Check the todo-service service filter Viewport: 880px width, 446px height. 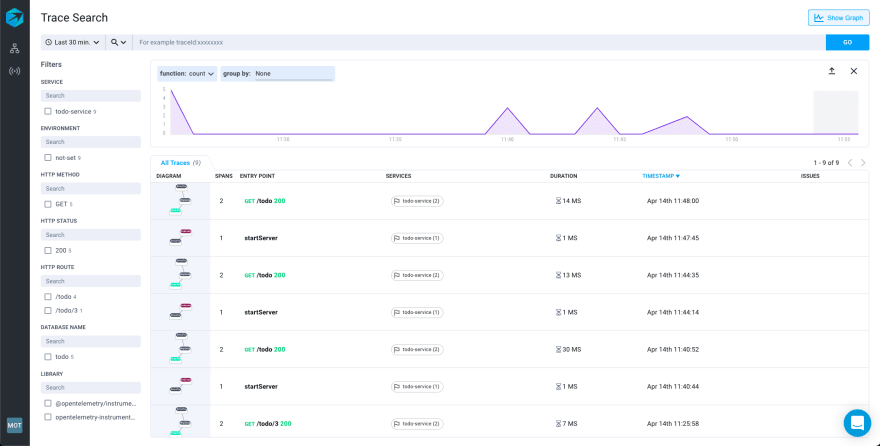48,112
